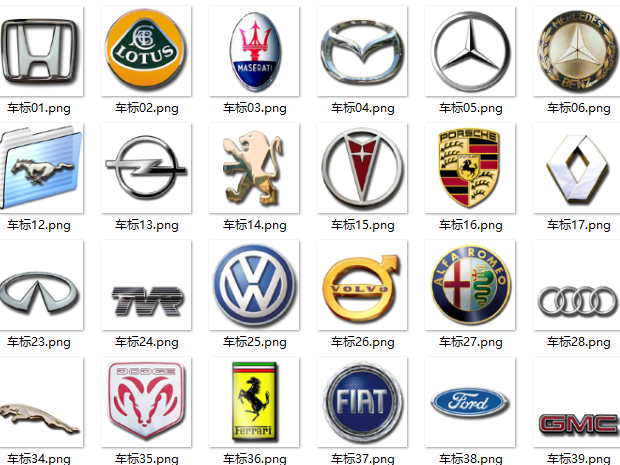Image resolution: width=620 pixels, height=465 pixels.
Task: Click the file name 车标26.png
Action: pyautogui.click(x=363, y=342)
